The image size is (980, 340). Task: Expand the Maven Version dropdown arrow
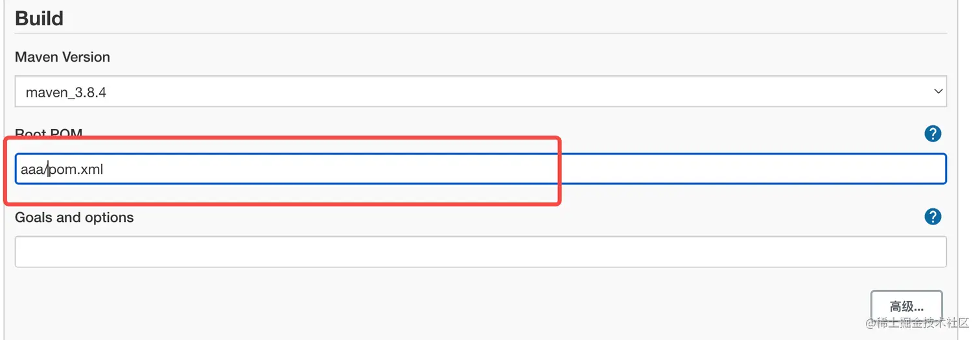938,91
